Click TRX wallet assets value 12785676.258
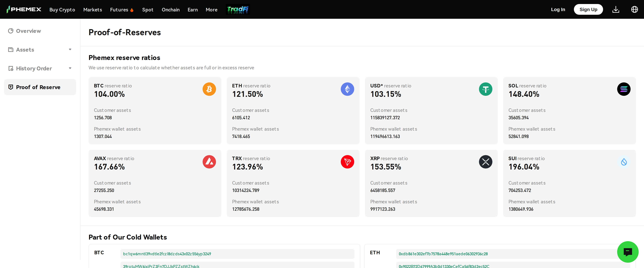Viewport: 644px width, 268px height. click(246, 209)
